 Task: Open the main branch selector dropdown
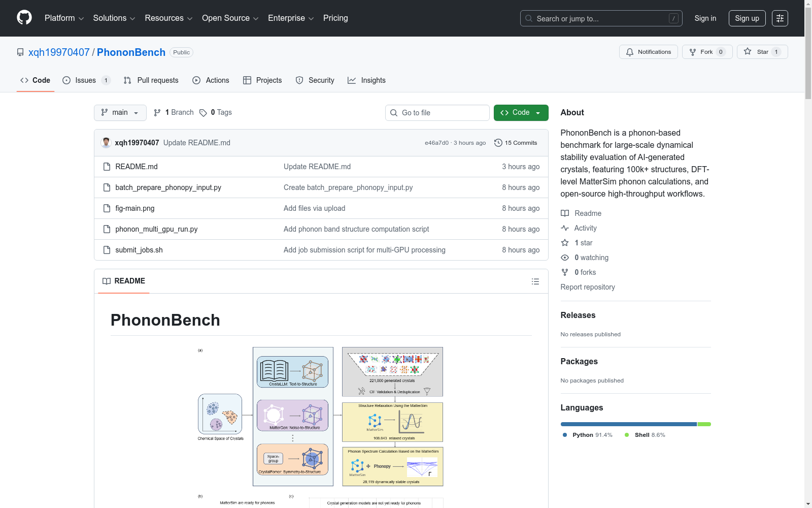[x=120, y=113]
